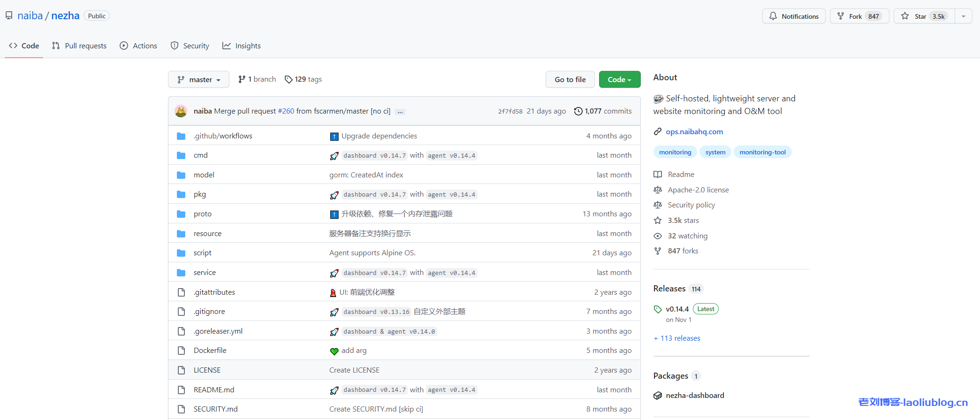Viewport: 980px width, 420px height.
Task: Open the master branch dropdown
Action: [x=198, y=80]
